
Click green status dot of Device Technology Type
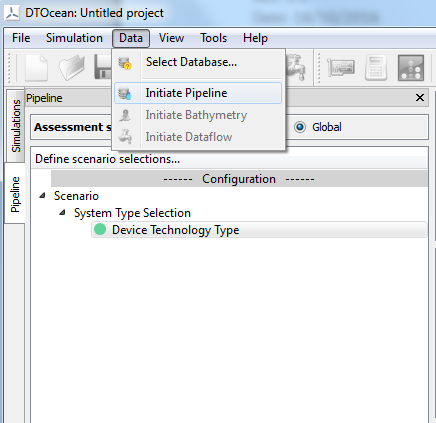point(100,229)
